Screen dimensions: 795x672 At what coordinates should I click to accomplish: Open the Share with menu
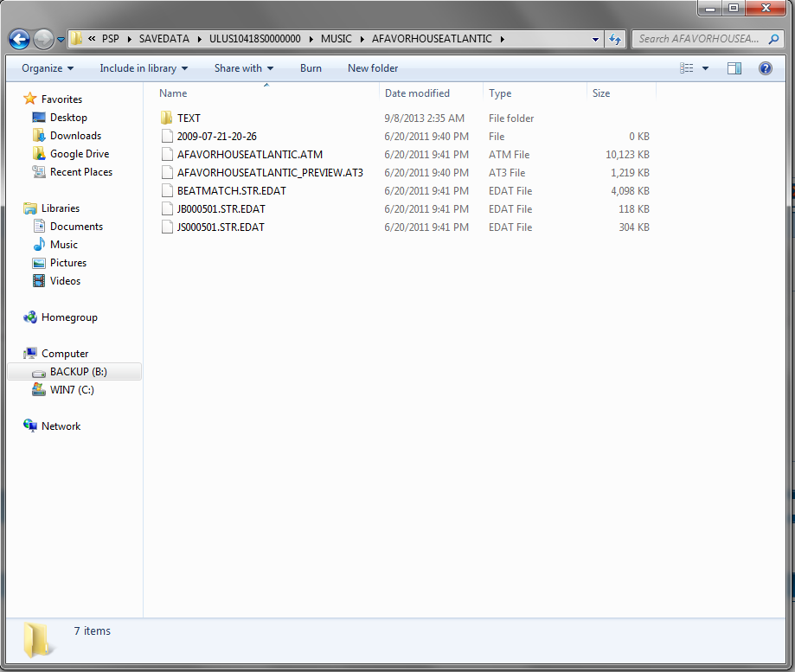[x=243, y=68]
